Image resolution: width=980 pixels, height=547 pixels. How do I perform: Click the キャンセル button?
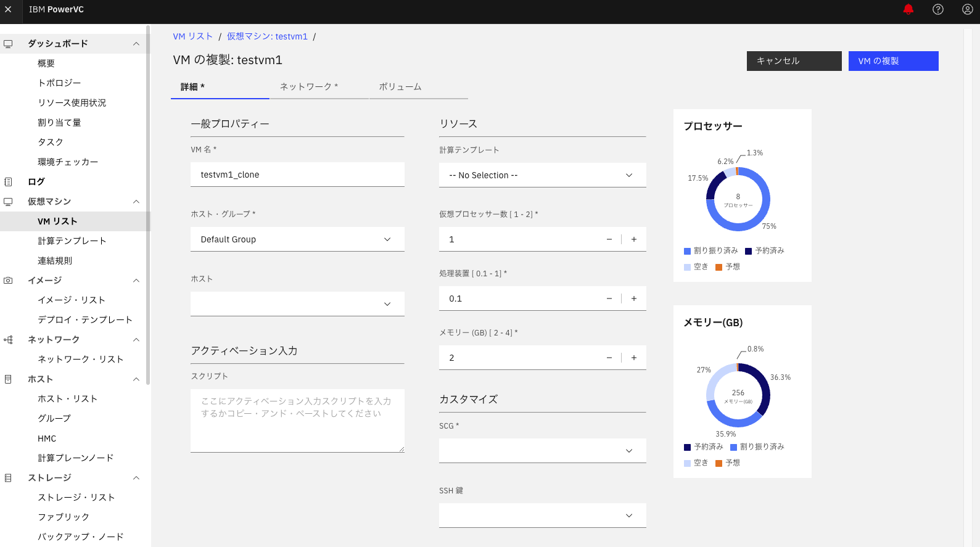pos(794,61)
